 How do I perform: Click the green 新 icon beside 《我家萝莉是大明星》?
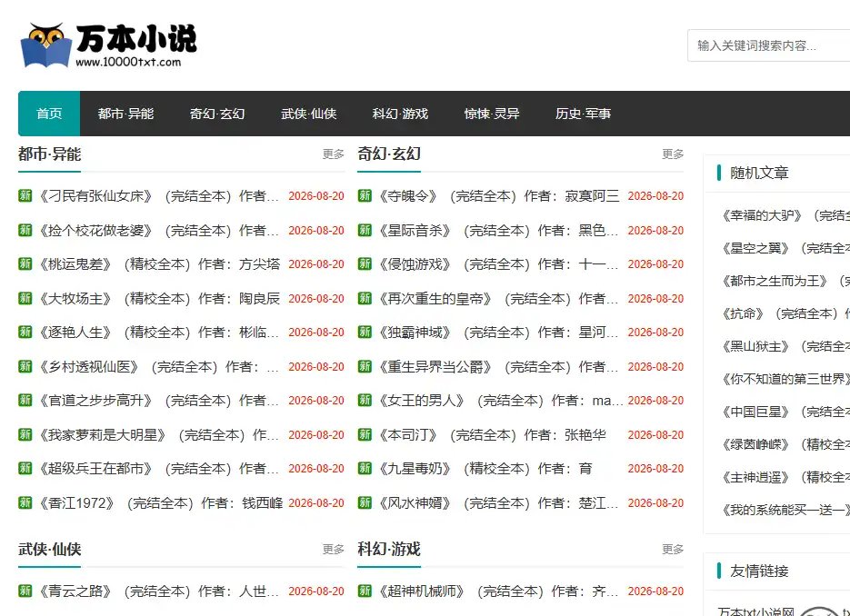pyautogui.click(x=25, y=434)
